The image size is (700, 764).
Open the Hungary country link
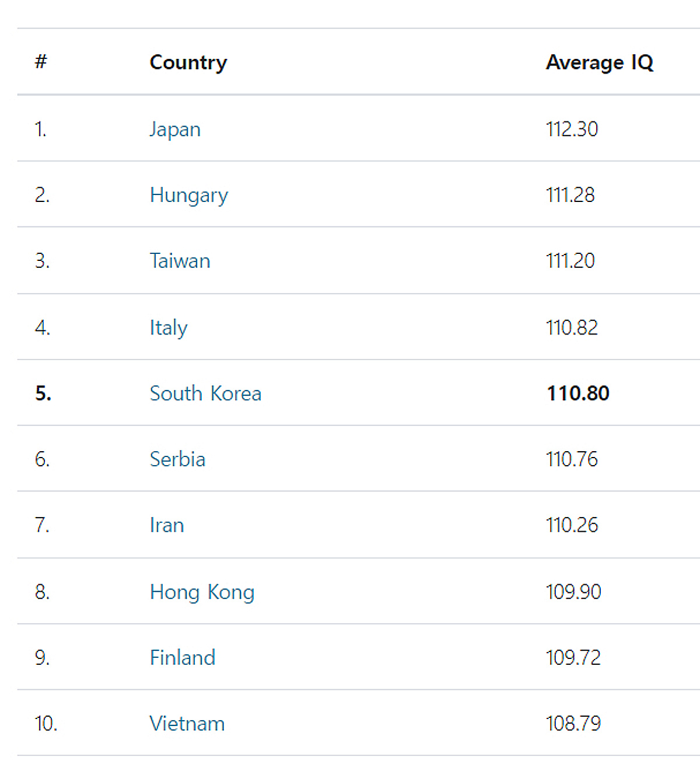[x=188, y=195]
